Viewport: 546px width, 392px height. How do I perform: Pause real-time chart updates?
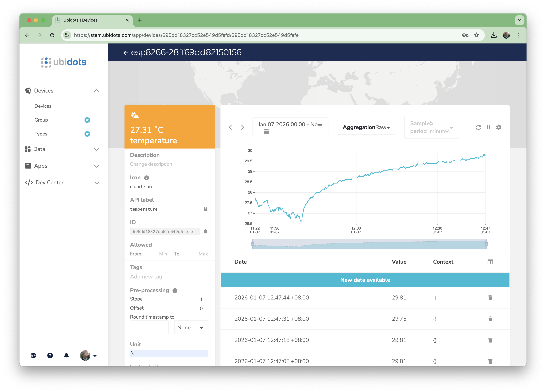pos(488,127)
